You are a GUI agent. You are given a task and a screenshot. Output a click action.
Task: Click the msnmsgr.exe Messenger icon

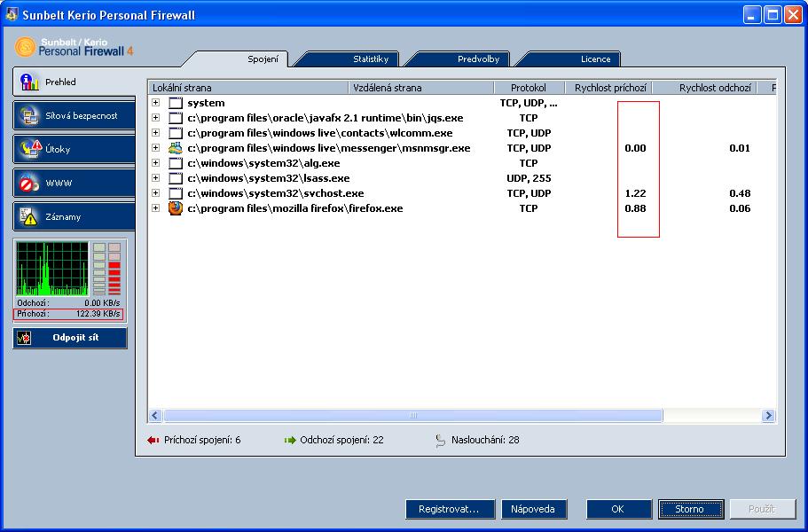[x=176, y=148]
